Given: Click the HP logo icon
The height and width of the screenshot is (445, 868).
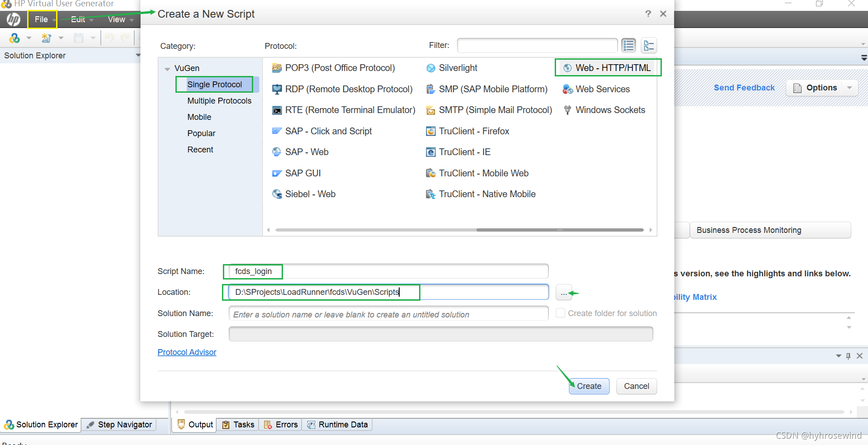Looking at the screenshot, I should coord(13,19).
